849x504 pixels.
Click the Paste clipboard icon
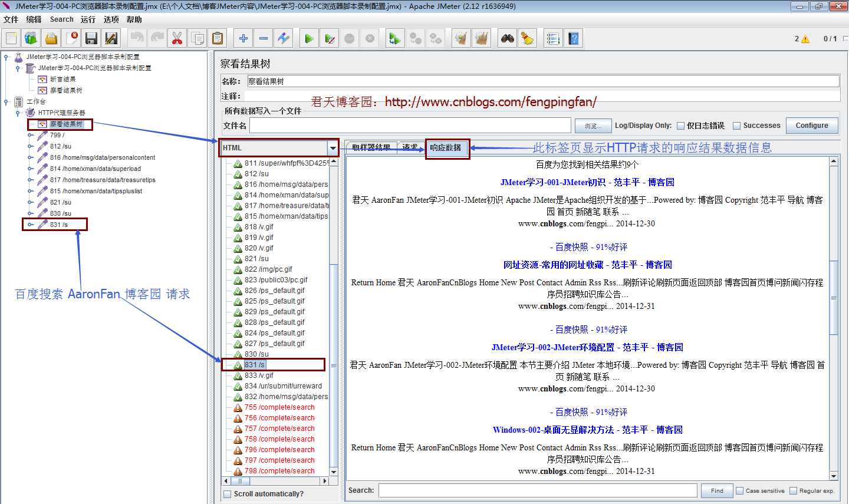(218, 39)
